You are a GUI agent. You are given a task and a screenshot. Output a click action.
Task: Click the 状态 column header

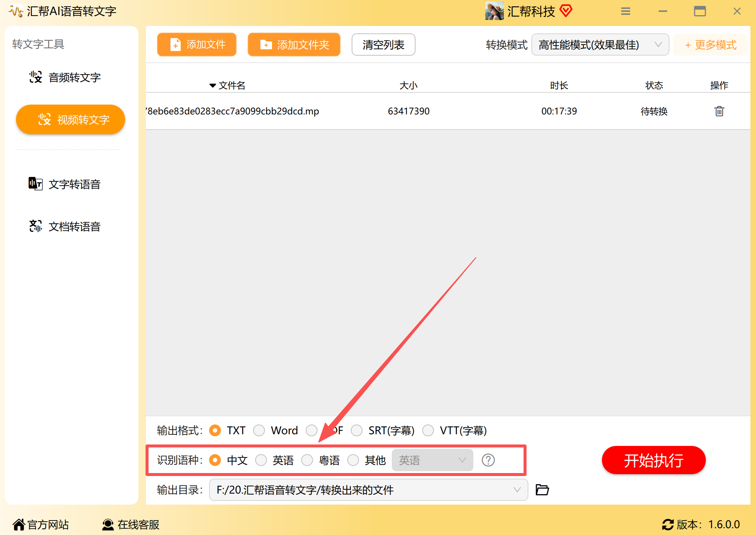(654, 85)
